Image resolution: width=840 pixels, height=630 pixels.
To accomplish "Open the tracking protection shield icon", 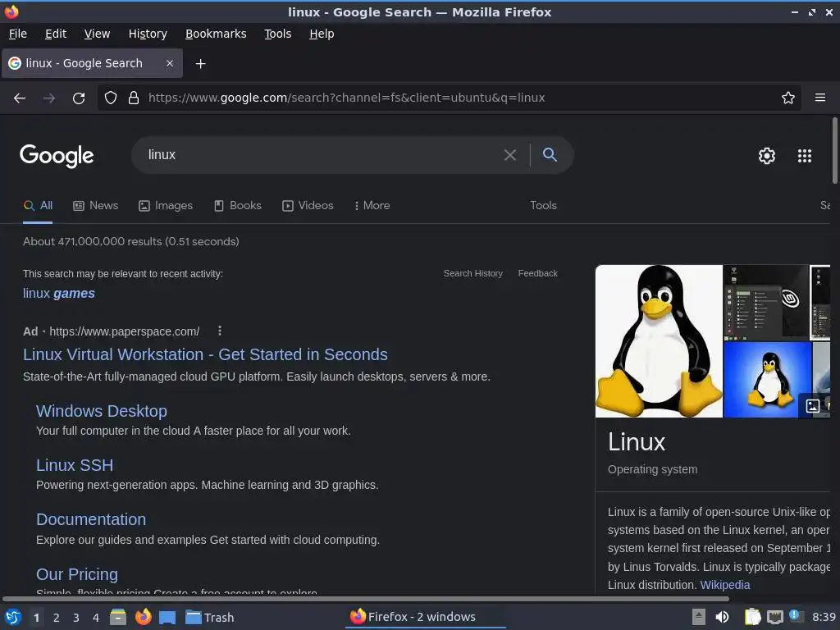I will (111, 98).
